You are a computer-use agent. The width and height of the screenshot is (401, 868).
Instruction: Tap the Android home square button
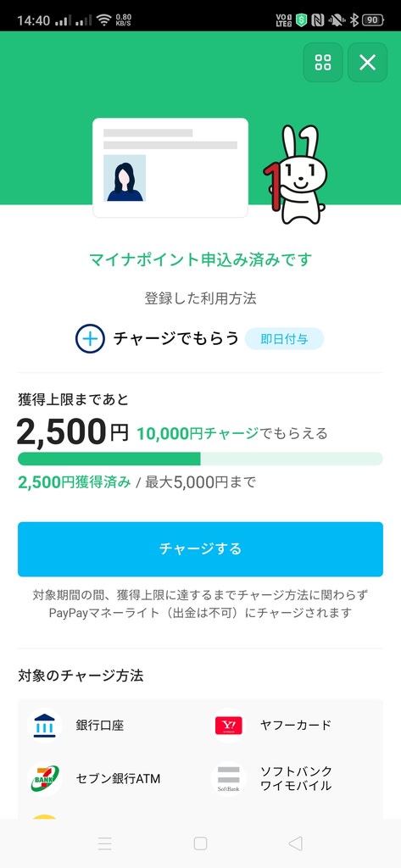200,843
